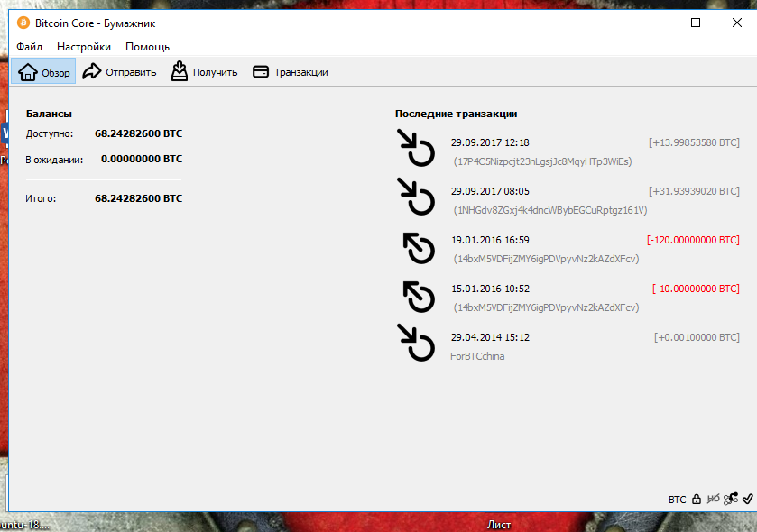
Task: Click the Bitcoin Core logo in title bar
Action: (x=23, y=23)
